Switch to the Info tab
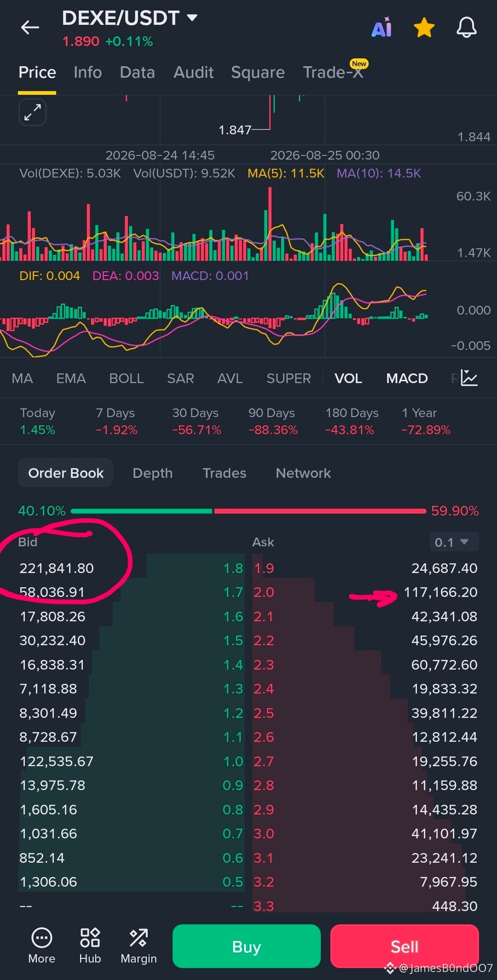The height and width of the screenshot is (980, 497). tap(87, 73)
